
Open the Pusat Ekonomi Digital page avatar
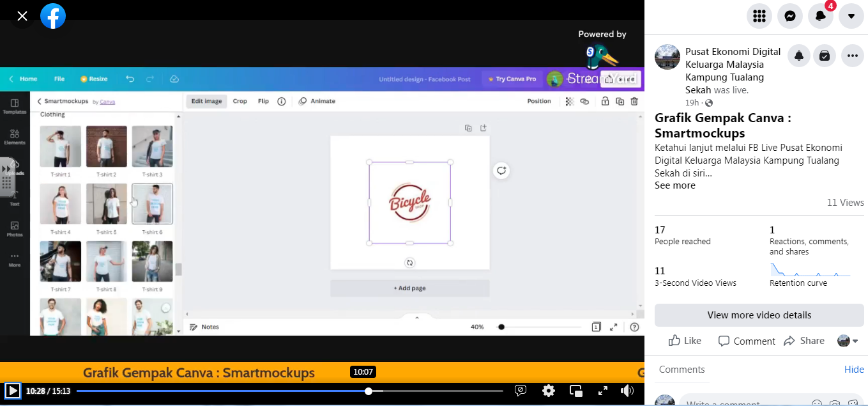point(667,57)
